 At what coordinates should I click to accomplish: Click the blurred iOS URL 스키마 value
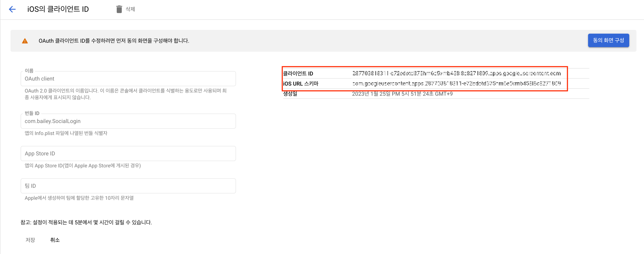[x=457, y=84]
